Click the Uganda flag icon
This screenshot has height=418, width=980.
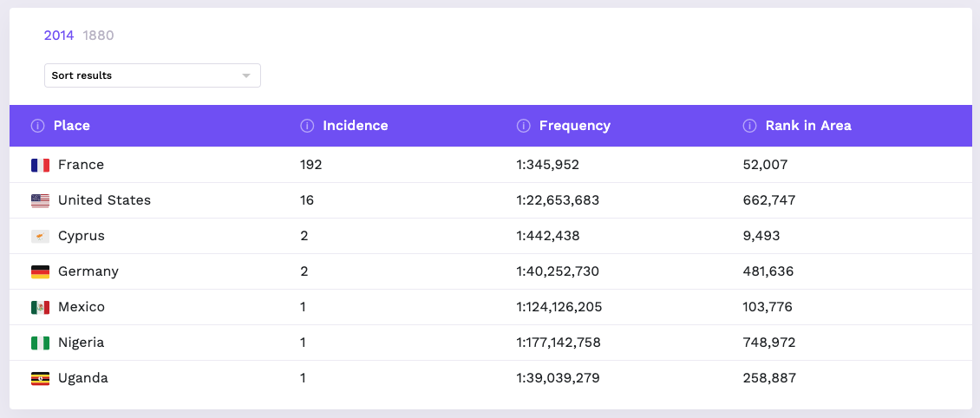[x=40, y=378]
